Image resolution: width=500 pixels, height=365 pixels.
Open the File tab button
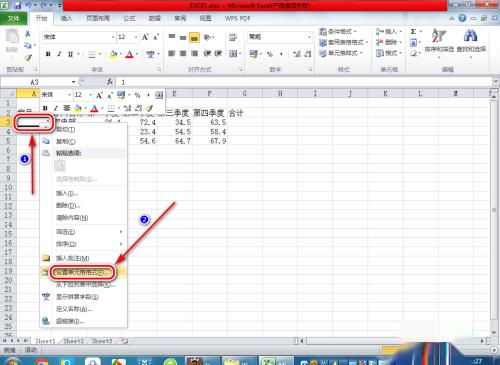(13, 18)
